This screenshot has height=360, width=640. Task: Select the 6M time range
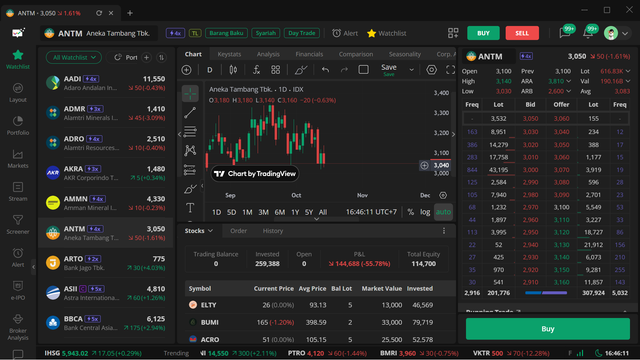[x=280, y=212]
